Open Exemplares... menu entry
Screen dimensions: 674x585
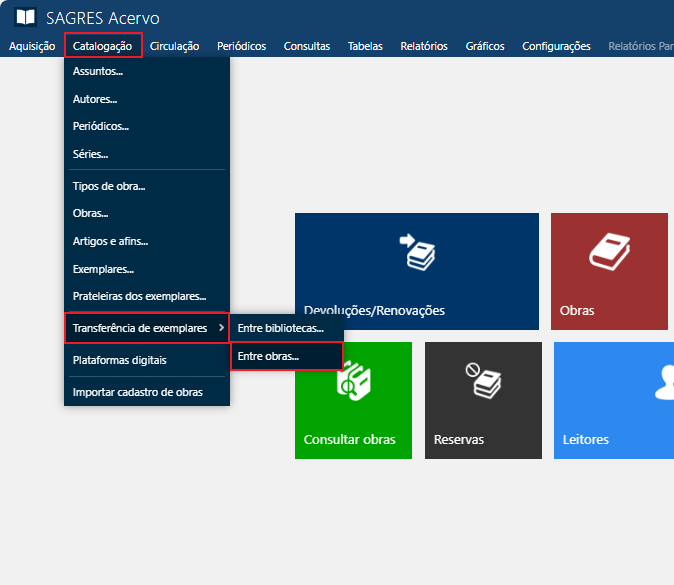click(147, 270)
